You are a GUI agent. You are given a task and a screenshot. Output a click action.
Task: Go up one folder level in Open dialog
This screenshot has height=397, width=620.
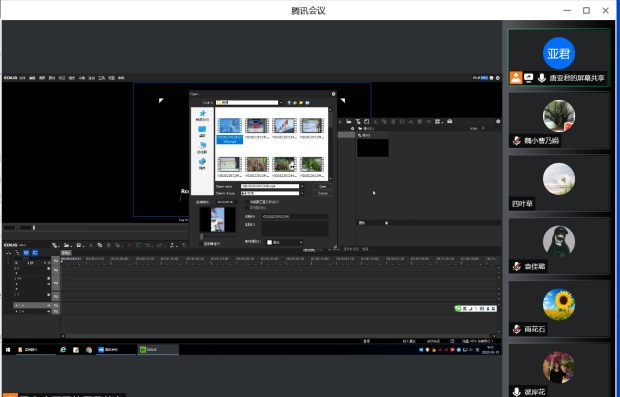pos(295,103)
